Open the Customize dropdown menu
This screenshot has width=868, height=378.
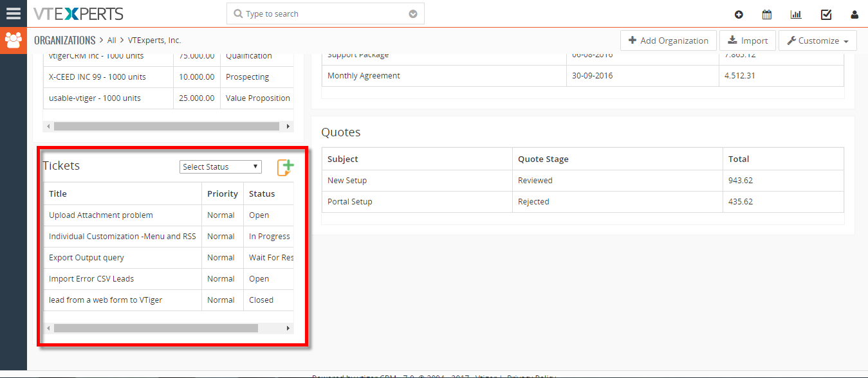tap(817, 40)
